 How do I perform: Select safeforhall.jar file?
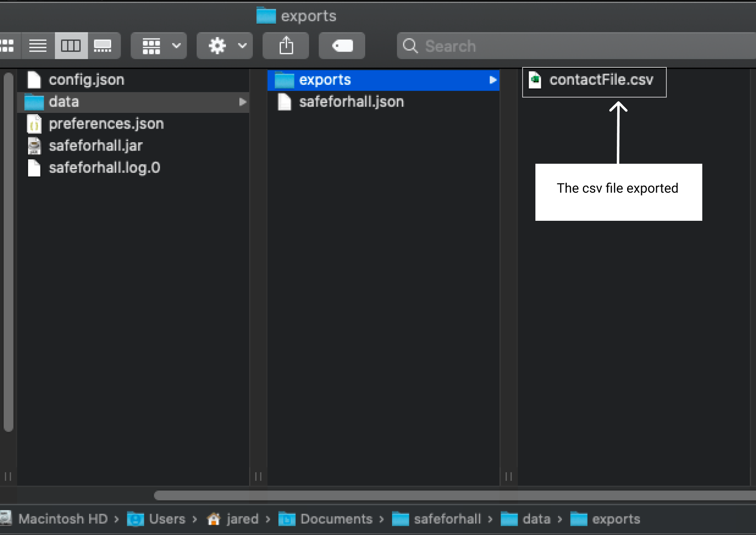tap(133, 146)
